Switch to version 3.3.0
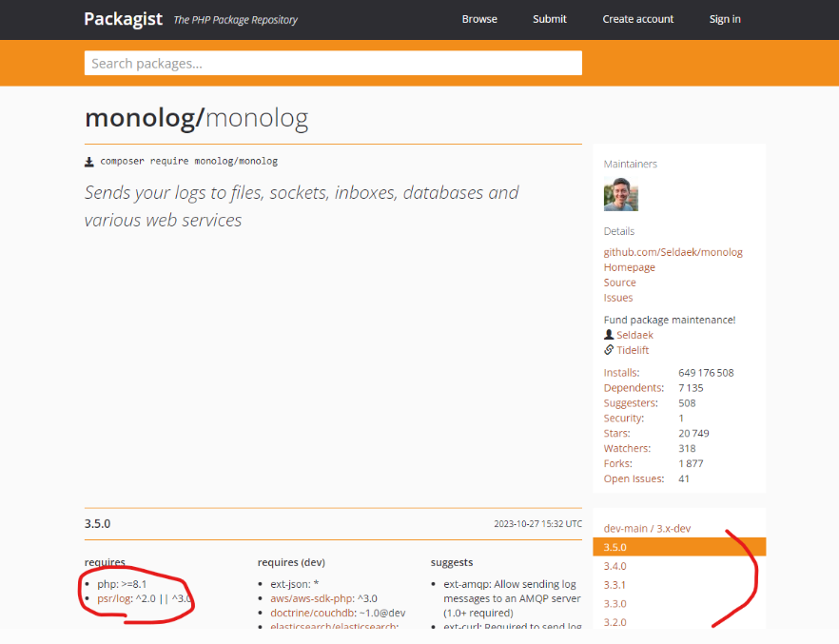 coord(615,603)
